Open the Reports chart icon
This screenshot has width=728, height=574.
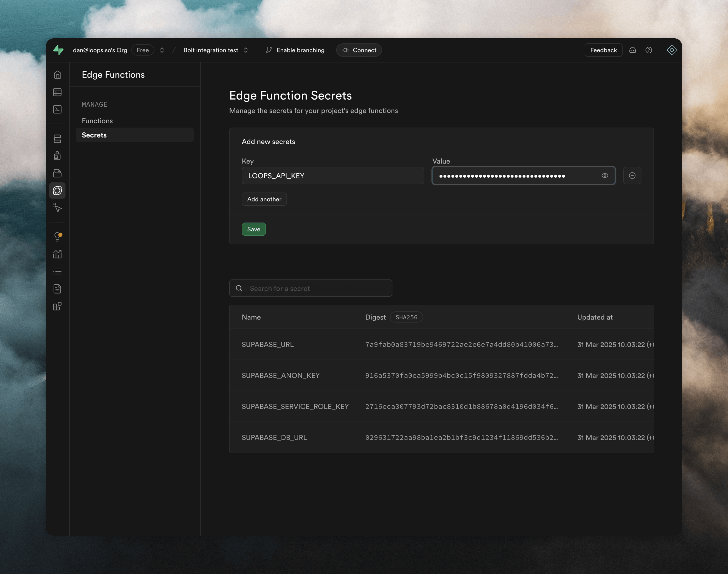click(x=57, y=254)
